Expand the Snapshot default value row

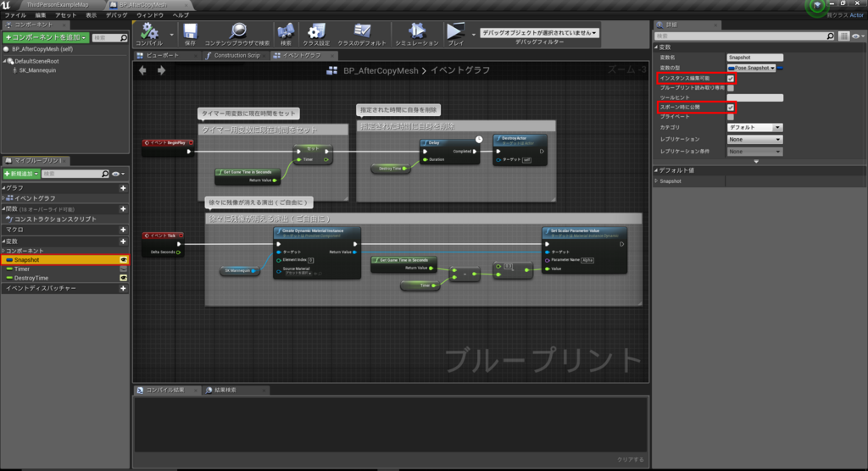657,181
